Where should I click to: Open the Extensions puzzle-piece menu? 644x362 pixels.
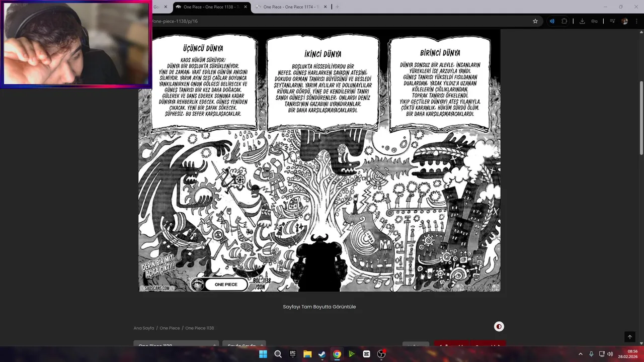(564, 21)
